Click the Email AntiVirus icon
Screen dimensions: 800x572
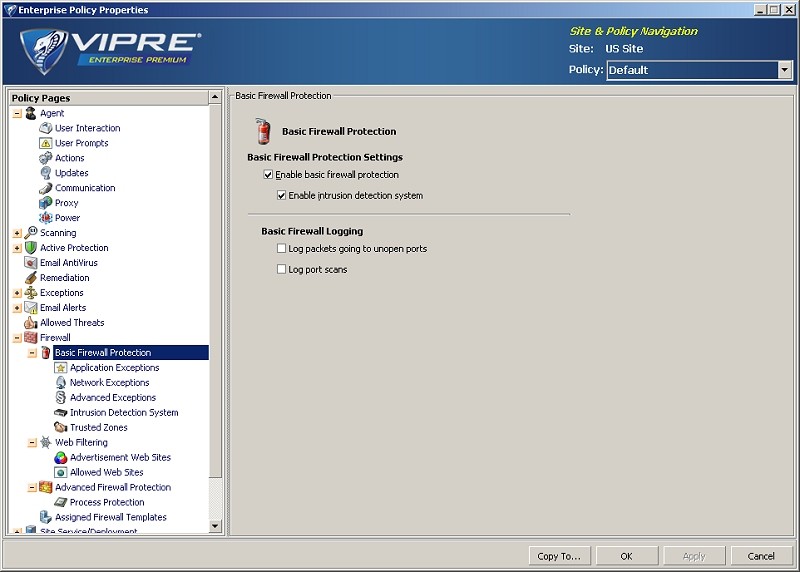(x=31, y=262)
